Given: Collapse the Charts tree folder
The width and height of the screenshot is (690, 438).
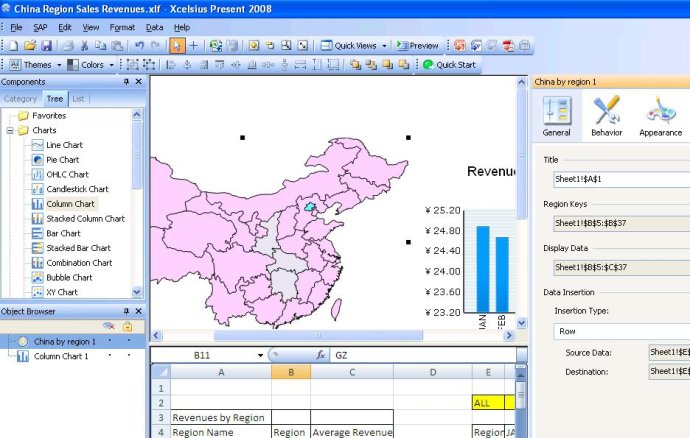Looking at the screenshot, I should tap(10, 130).
